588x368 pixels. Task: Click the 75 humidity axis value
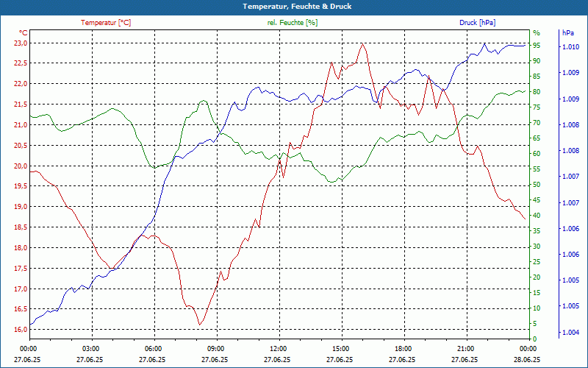pyautogui.click(x=537, y=107)
